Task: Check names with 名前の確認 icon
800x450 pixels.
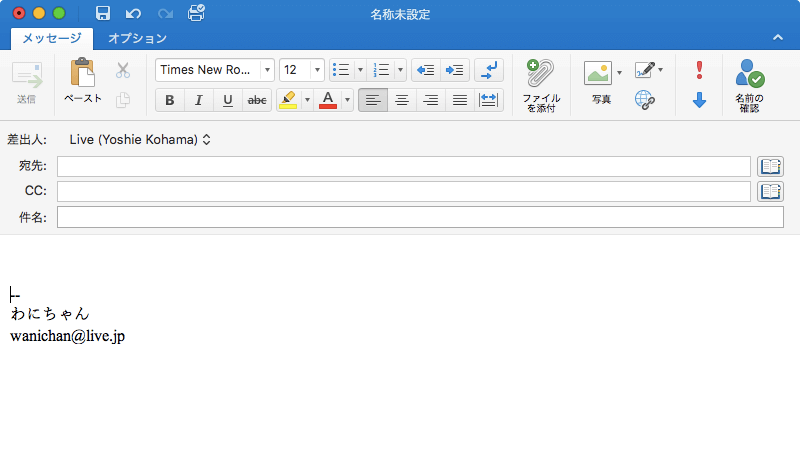Action: [x=749, y=85]
